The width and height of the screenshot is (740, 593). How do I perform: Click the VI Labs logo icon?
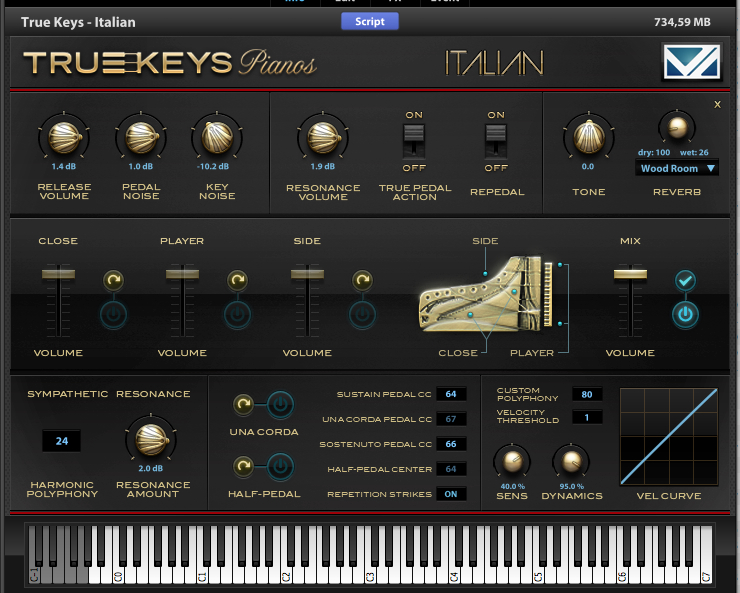(692, 62)
